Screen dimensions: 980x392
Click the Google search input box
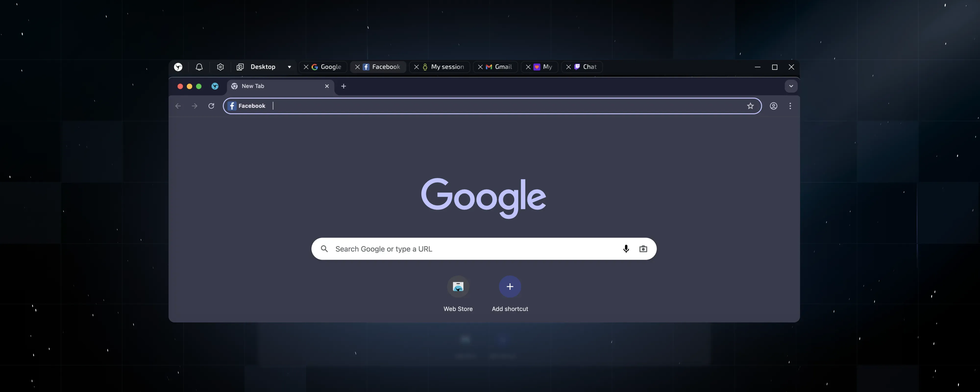[472, 249]
